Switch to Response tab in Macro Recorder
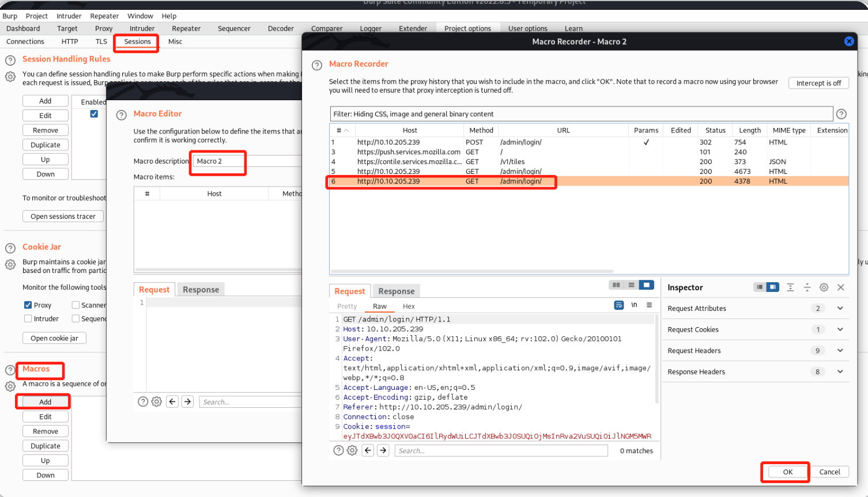 pos(396,291)
